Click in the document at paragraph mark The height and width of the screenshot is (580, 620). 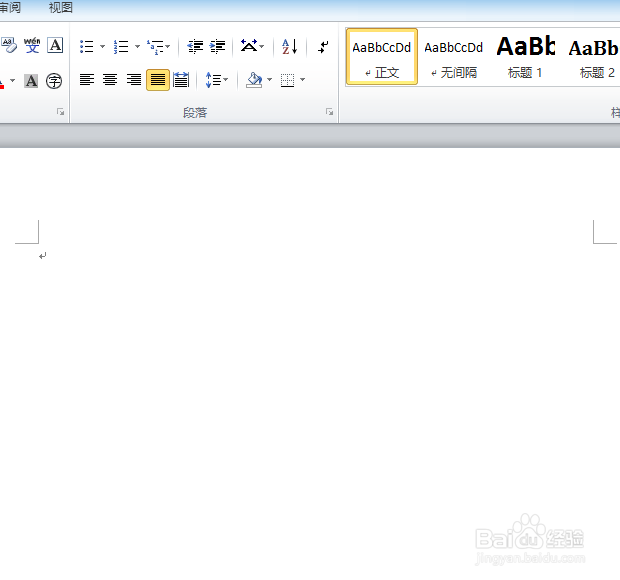click(x=43, y=256)
